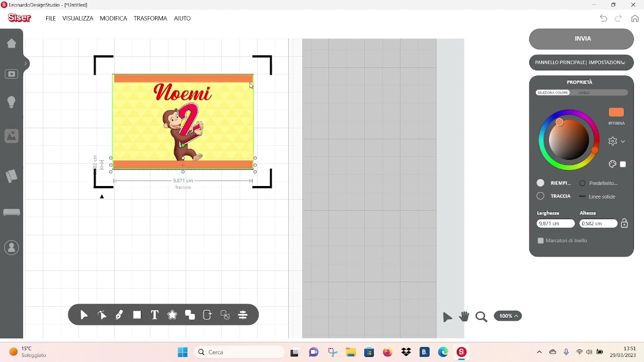Open Dropbox from the taskbar
The height and width of the screenshot is (362, 644).
[407, 352]
